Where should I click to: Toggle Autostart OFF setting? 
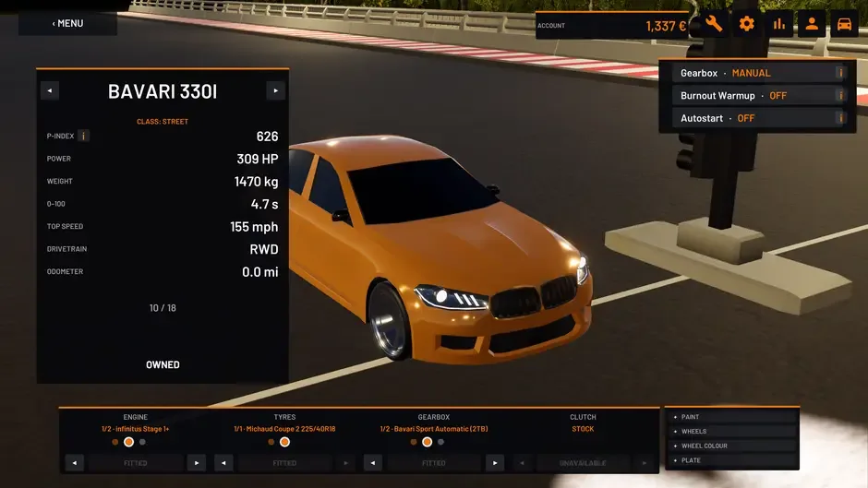pyautogui.click(x=758, y=118)
